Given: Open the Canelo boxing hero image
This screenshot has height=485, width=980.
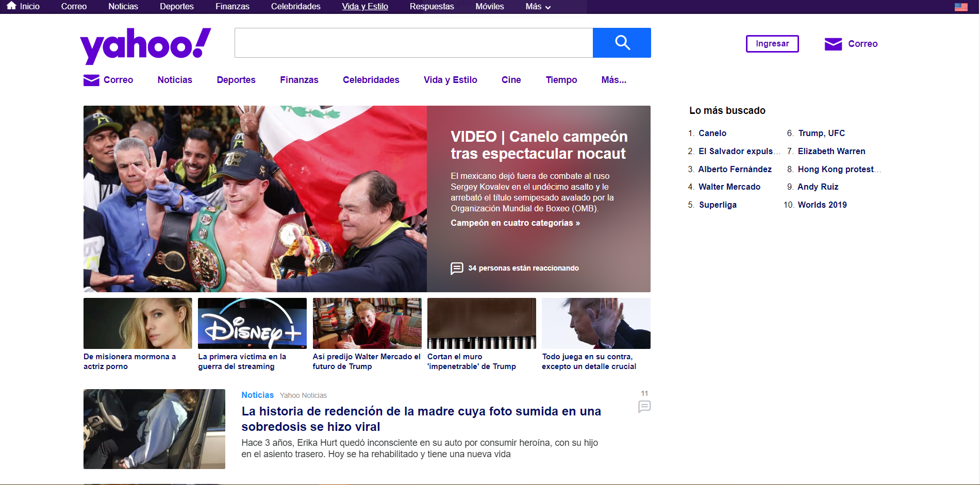Looking at the screenshot, I should [x=255, y=199].
